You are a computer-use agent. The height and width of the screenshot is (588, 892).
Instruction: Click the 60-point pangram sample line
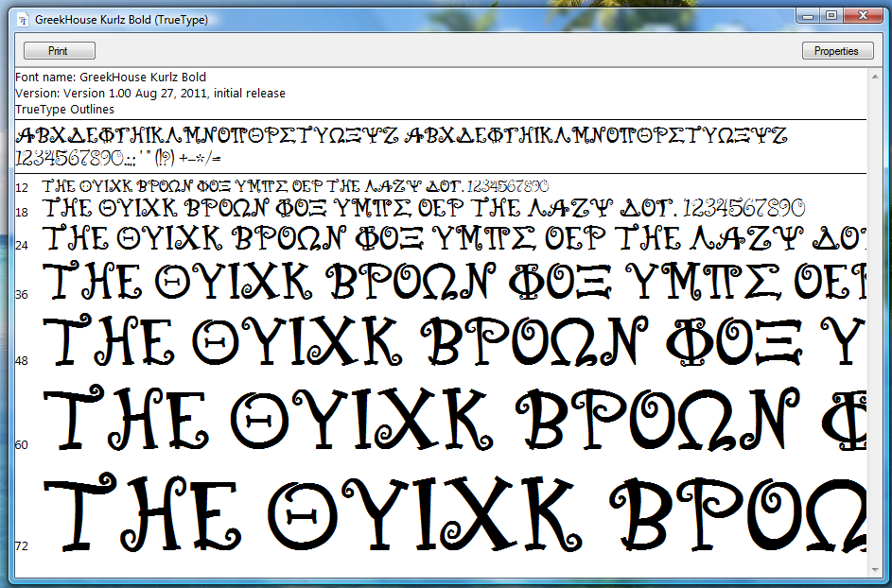pos(454,418)
